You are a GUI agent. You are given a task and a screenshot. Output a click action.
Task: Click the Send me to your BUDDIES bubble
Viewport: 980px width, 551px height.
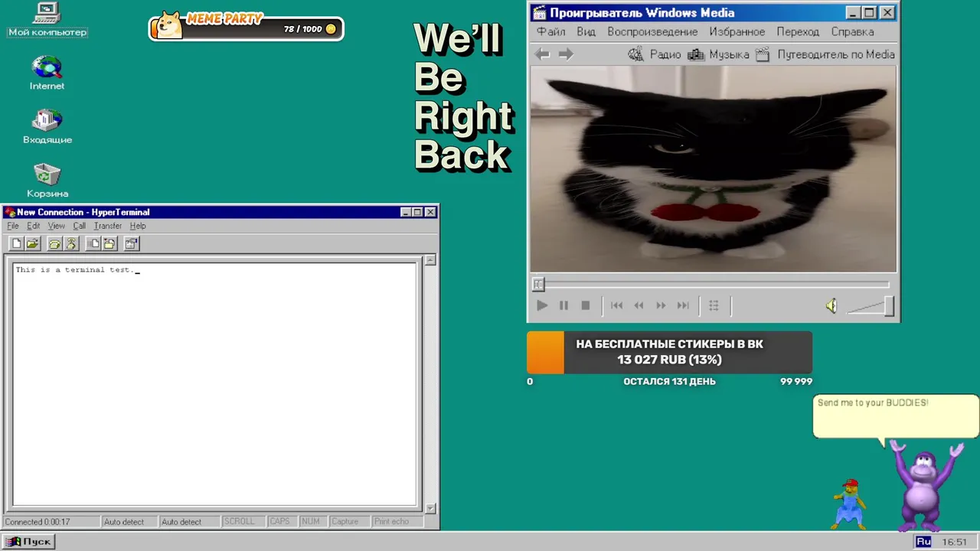(896, 417)
